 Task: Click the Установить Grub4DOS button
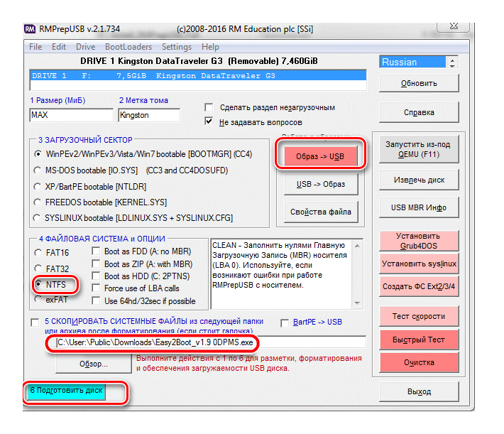(419, 241)
